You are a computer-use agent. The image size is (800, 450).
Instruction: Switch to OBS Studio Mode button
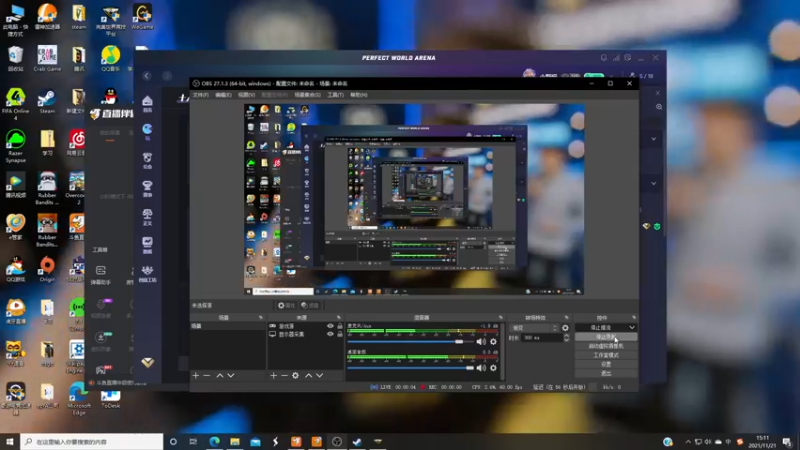[x=606, y=355]
